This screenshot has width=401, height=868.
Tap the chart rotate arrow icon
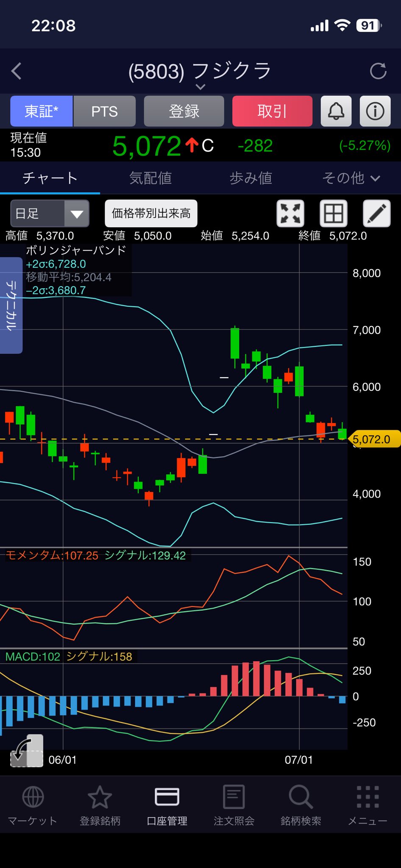tap(27, 751)
